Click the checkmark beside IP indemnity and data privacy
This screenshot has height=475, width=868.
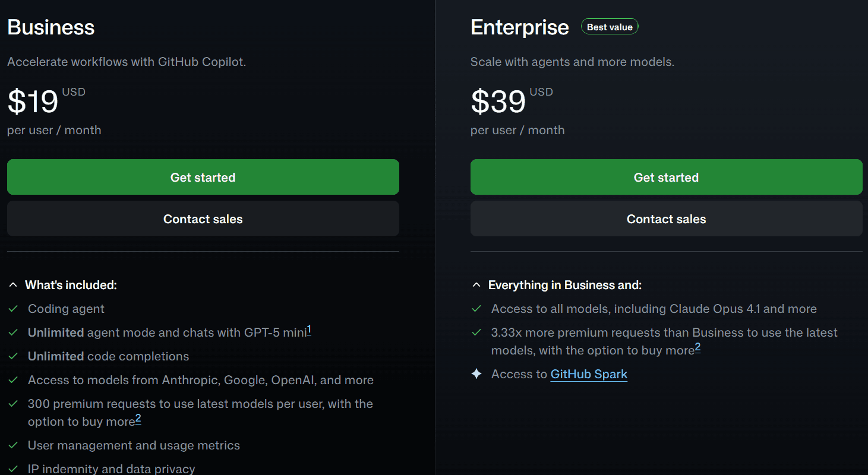[x=14, y=468]
